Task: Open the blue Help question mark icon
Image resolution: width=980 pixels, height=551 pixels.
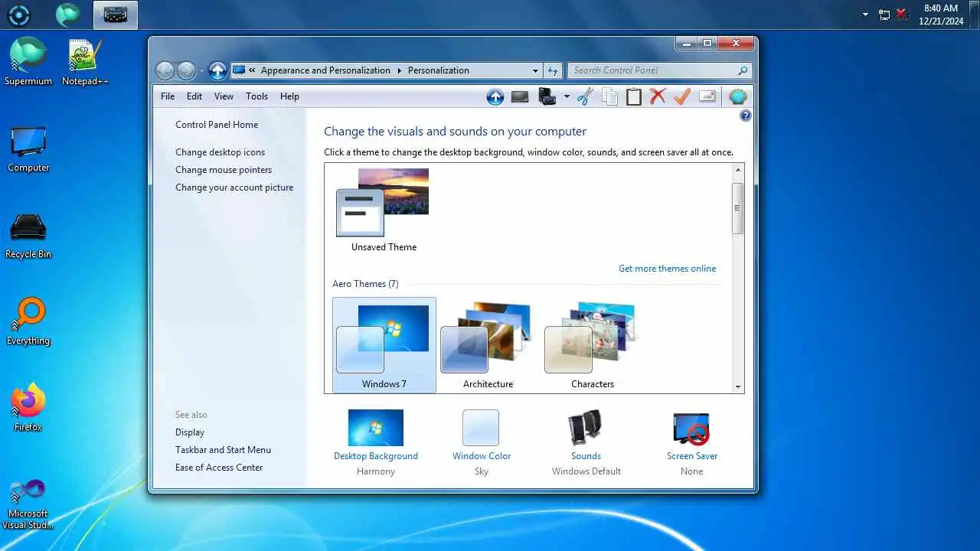Action: coord(746,116)
